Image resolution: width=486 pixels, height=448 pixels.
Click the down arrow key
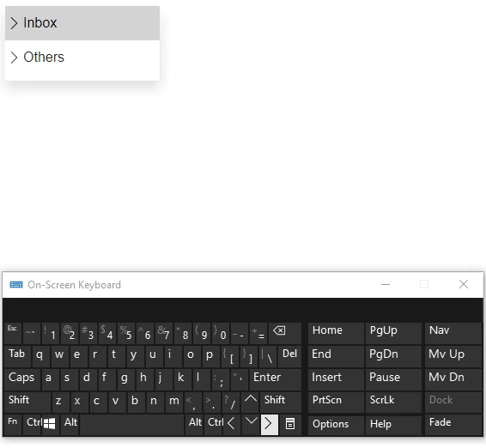click(251, 424)
